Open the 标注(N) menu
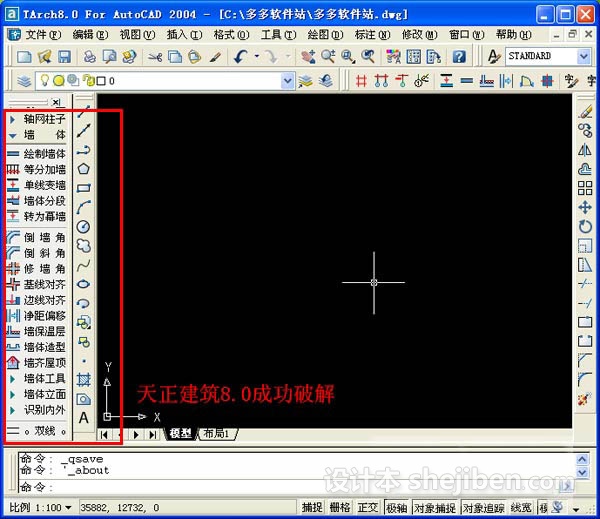Screen dimensions: 600x519 click(x=372, y=35)
